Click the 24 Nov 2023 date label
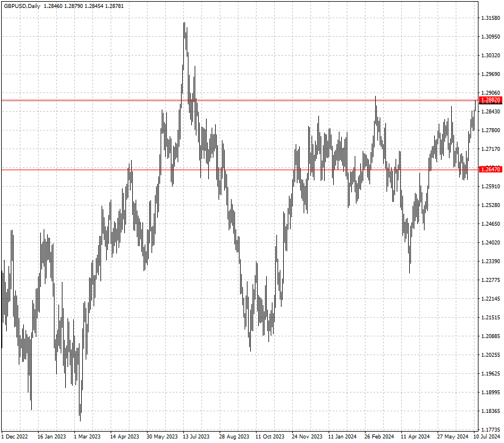 (x=307, y=437)
